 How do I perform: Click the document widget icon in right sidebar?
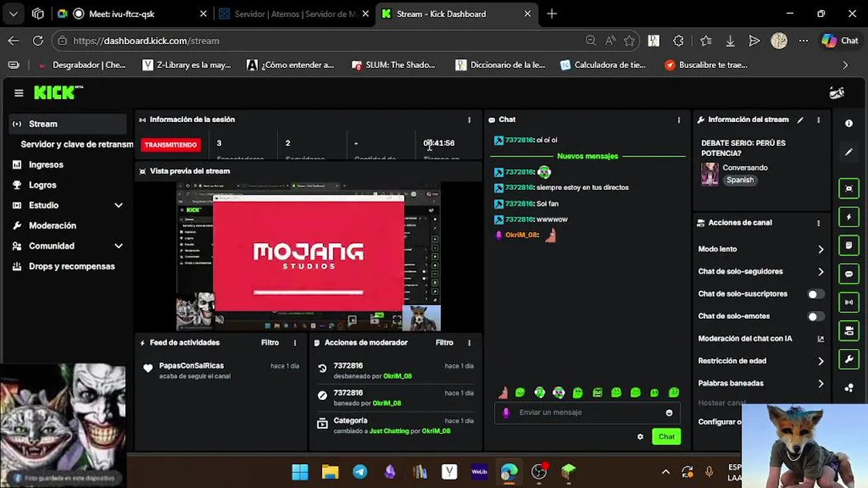pyautogui.click(x=849, y=245)
